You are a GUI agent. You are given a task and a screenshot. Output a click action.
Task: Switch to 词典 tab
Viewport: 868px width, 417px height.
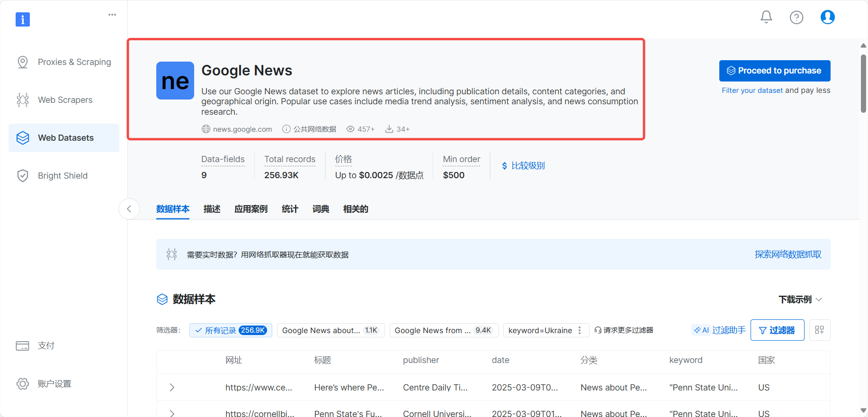coord(321,209)
